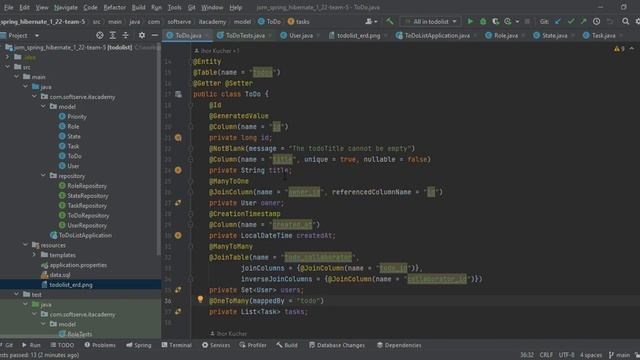
Task: Open the Services tool window
Action: [x=216, y=345]
